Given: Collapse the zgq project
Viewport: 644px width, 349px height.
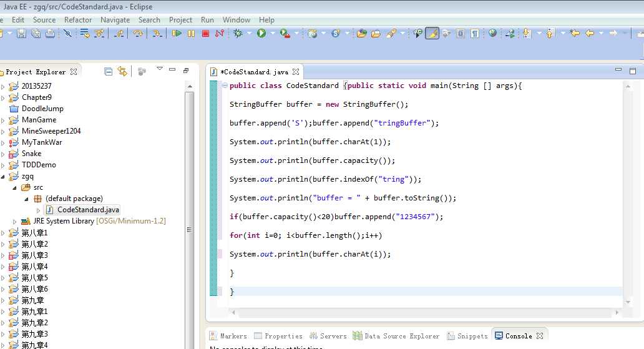Looking at the screenshot, I should click(x=3, y=176).
